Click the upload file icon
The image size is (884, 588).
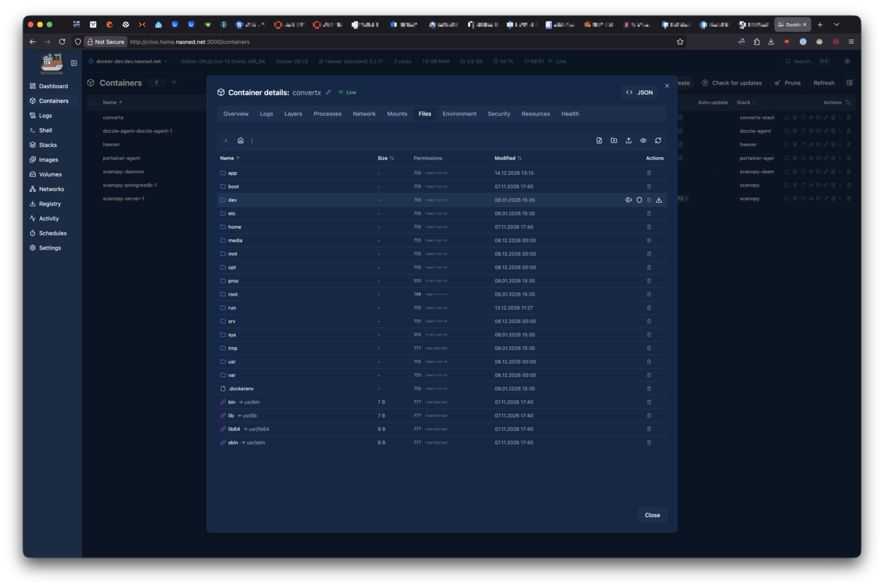click(x=628, y=140)
